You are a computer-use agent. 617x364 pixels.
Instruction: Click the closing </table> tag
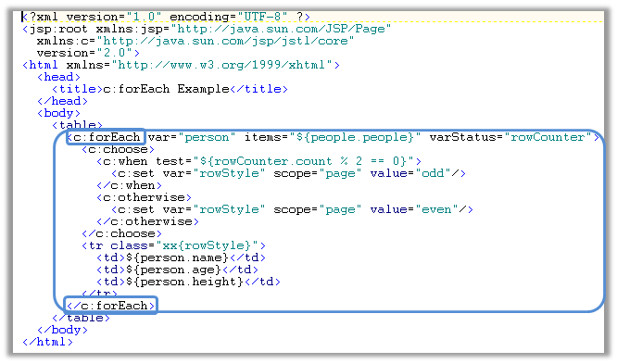[x=81, y=318]
